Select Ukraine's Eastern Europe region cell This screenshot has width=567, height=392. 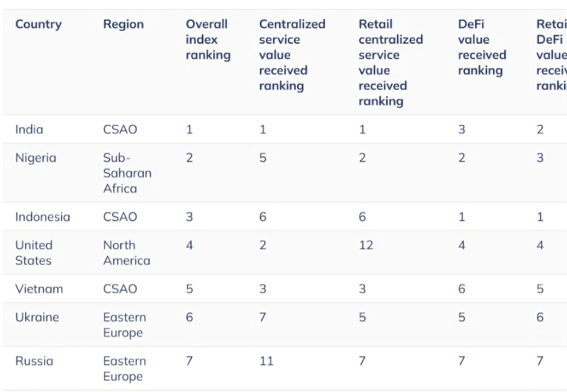click(125, 325)
